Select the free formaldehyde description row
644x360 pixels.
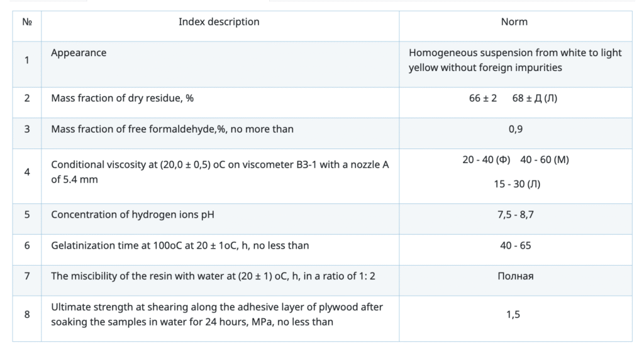tap(172, 129)
